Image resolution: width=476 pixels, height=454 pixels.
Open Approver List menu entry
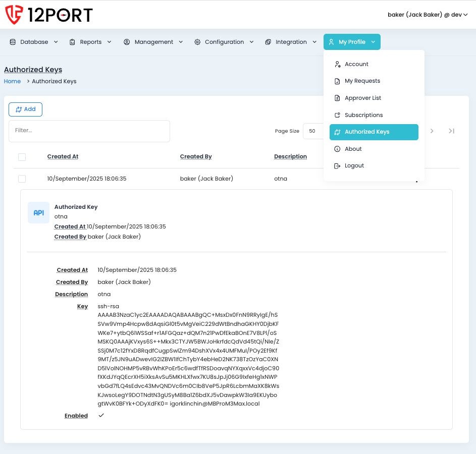pos(362,98)
